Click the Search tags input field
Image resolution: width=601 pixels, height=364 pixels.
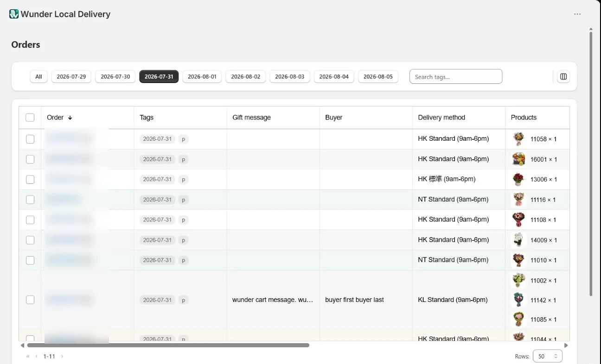tap(456, 76)
